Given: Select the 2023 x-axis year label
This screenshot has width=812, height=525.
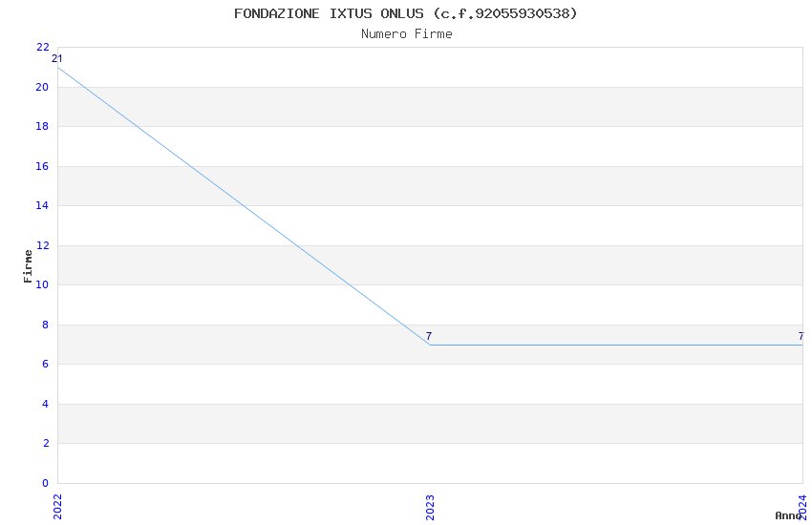Looking at the screenshot, I should tap(430, 507).
